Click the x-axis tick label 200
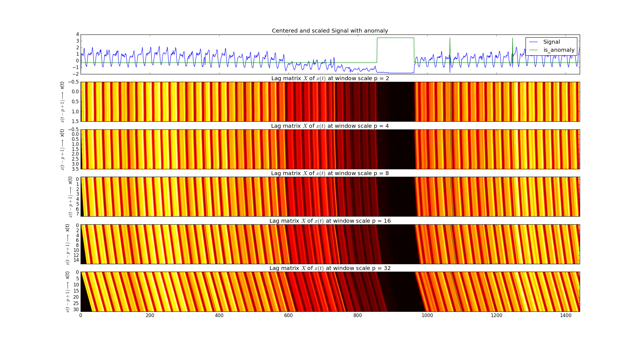 pos(150,315)
